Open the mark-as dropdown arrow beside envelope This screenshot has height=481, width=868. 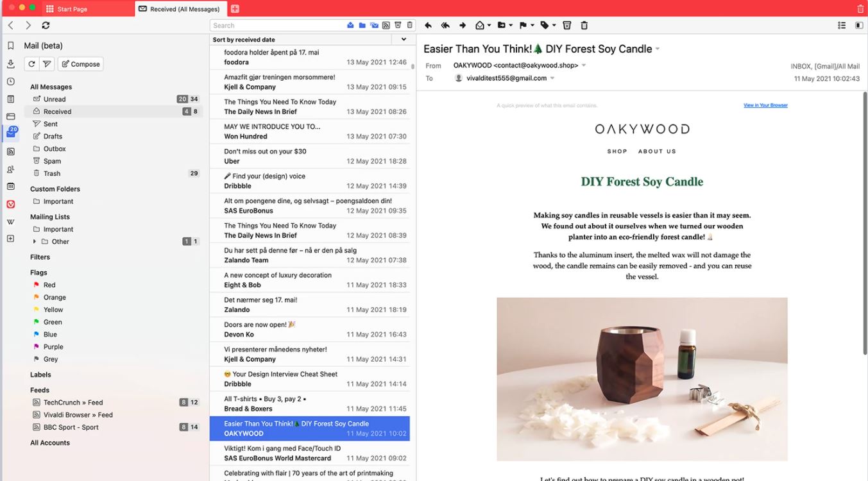489,26
